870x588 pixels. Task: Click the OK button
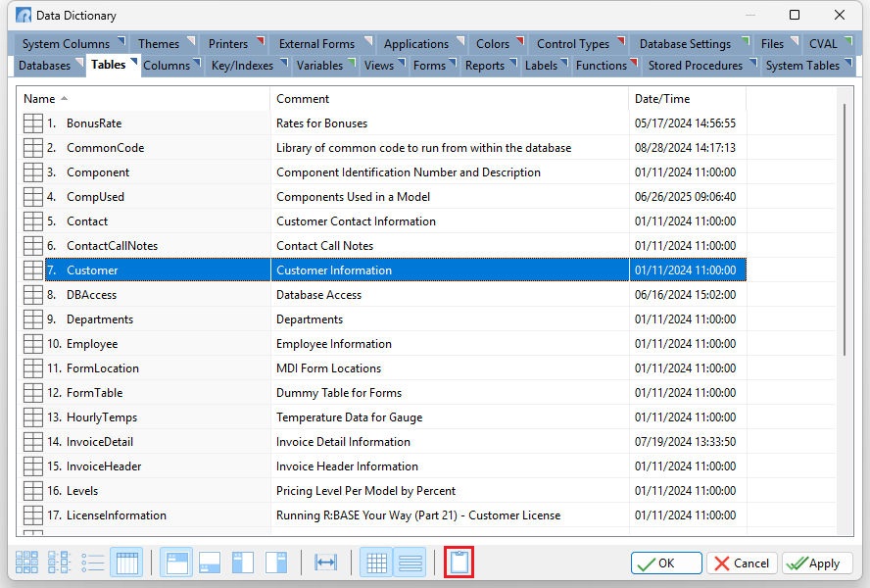tap(665, 563)
